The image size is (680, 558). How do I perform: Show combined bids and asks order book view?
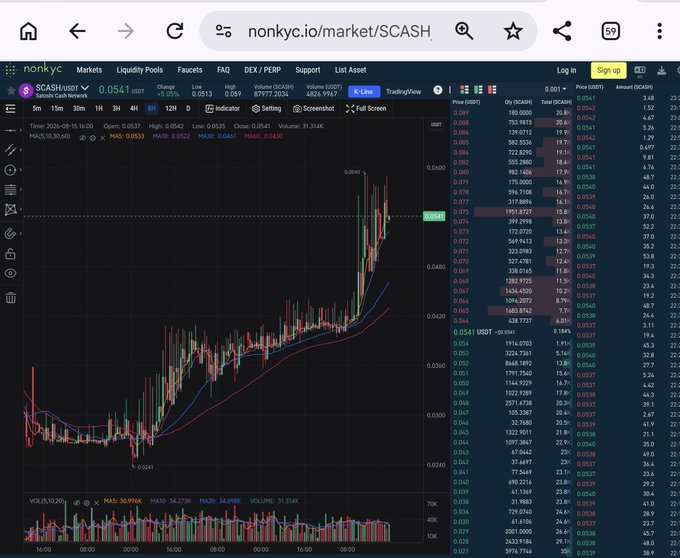click(x=464, y=90)
